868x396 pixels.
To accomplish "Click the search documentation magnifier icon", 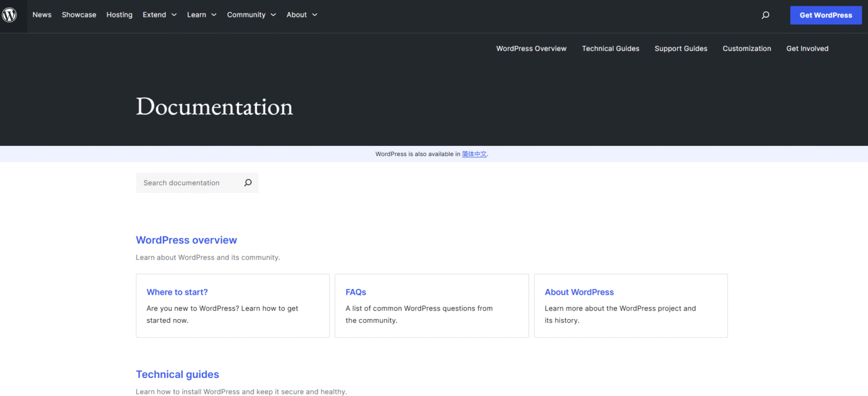I will pos(248,183).
